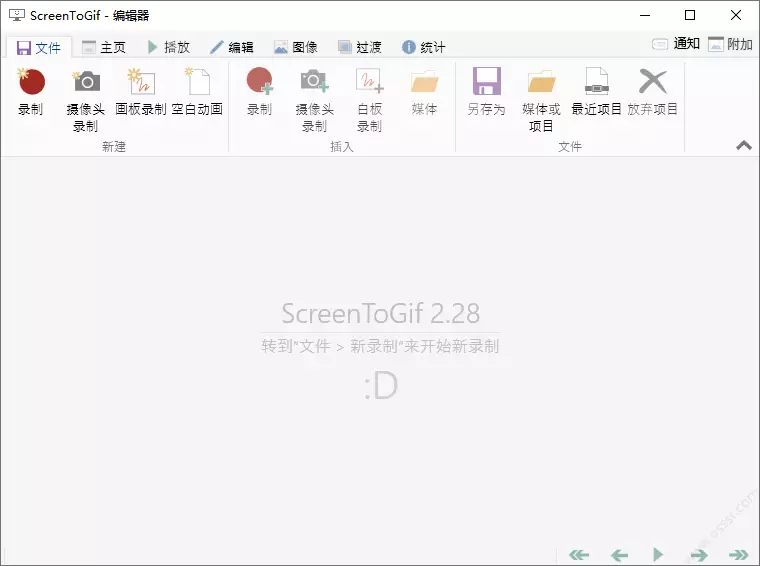The image size is (760, 566).
Task: Open recent projects (最近项目)
Action: (x=597, y=92)
